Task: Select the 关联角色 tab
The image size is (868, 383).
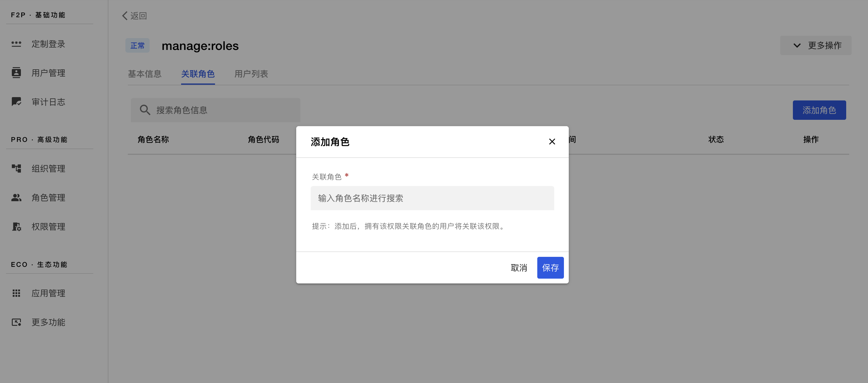Action: [x=198, y=74]
